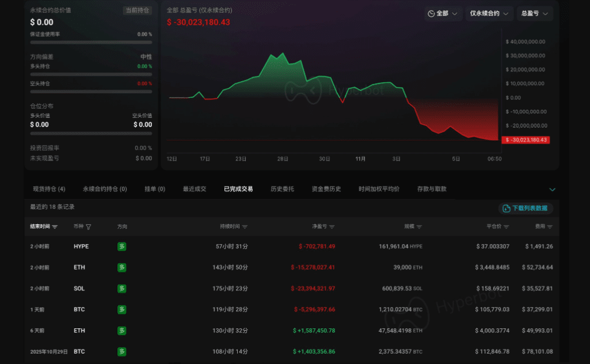This screenshot has width=590, height=364.
Task: Click the sort icon next to 规模
Action: pyautogui.click(x=419, y=227)
